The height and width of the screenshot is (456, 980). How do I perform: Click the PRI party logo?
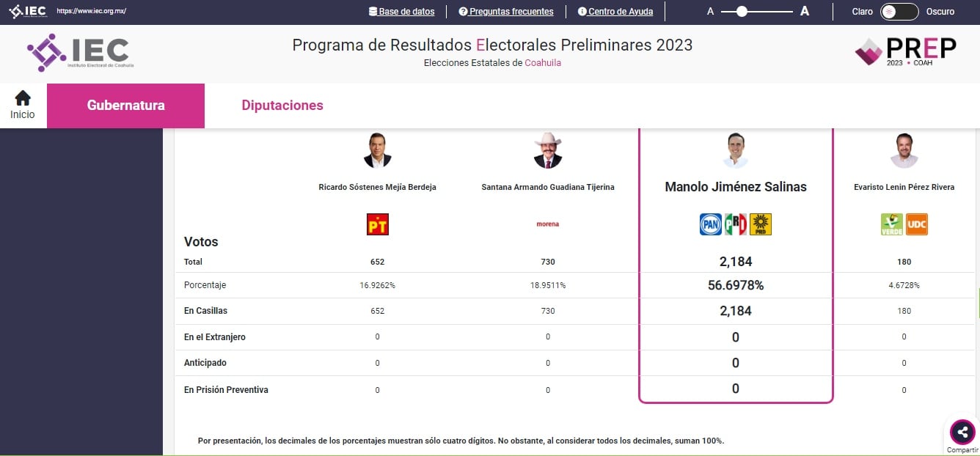tap(735, 224)
